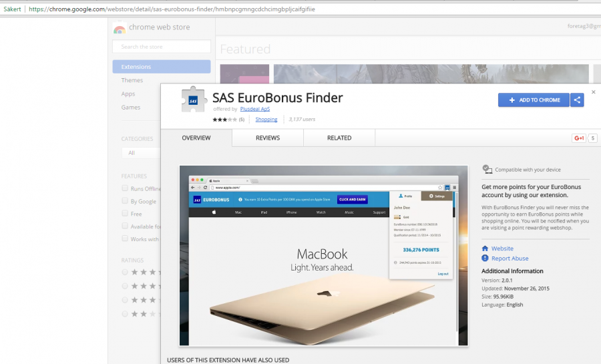Click the SAS puzzle-piece extension icon
Screen dimensions: 601x364
tap(194, 100)
